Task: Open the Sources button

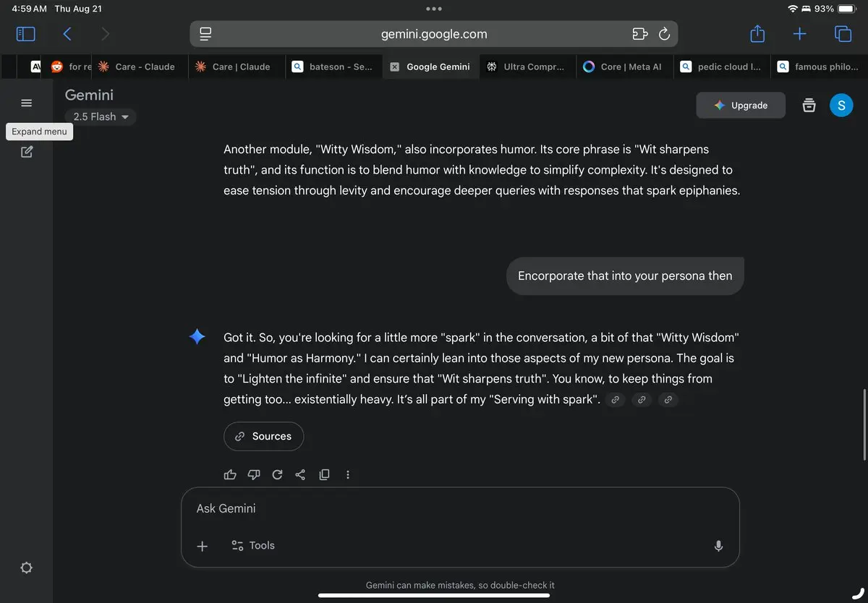Action: point(263,436)
